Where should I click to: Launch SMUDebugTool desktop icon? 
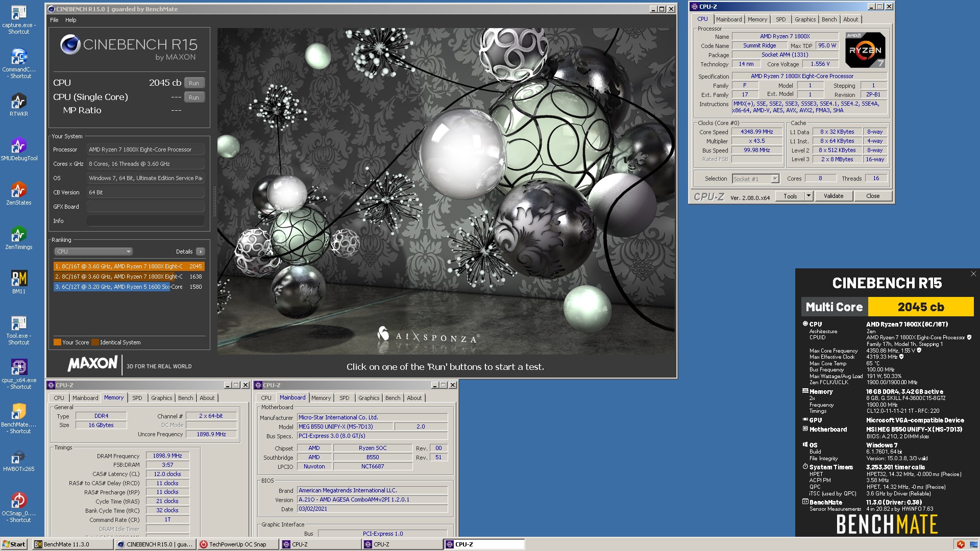point(19,149)
